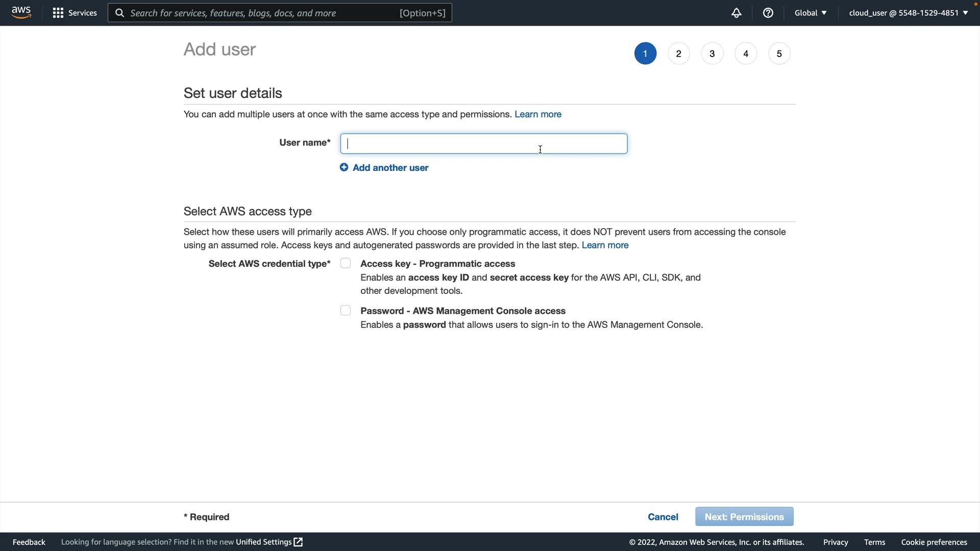The width and height of the screenshot is (980, 551).
Task: Click the AWS logo home icon
Action: tap(21, 12)
